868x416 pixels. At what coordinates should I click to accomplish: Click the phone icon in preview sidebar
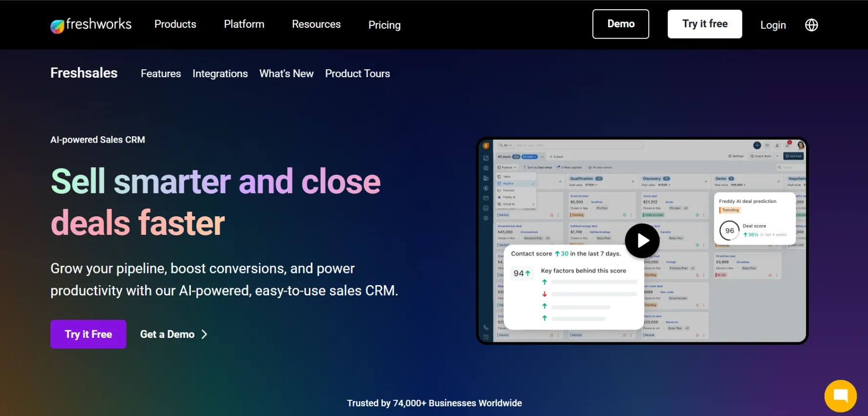coord(486,328)
